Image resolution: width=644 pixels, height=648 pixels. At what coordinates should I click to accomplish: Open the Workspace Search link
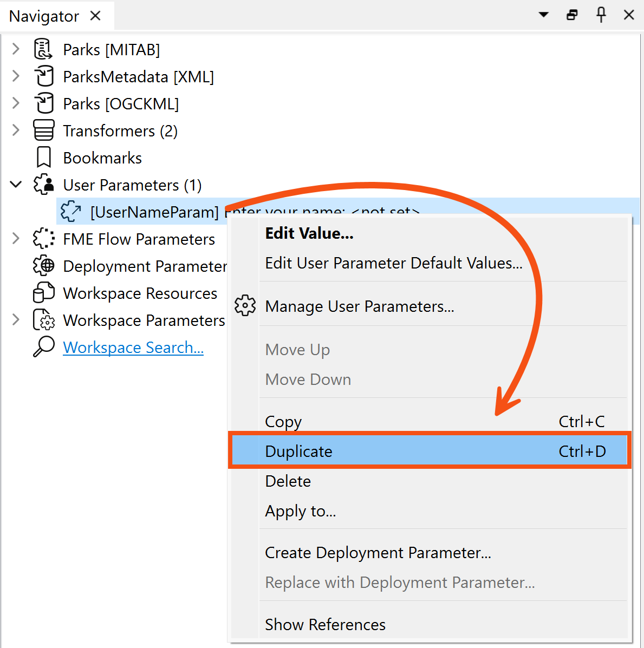pyautogui.click(x=133, y=347)
